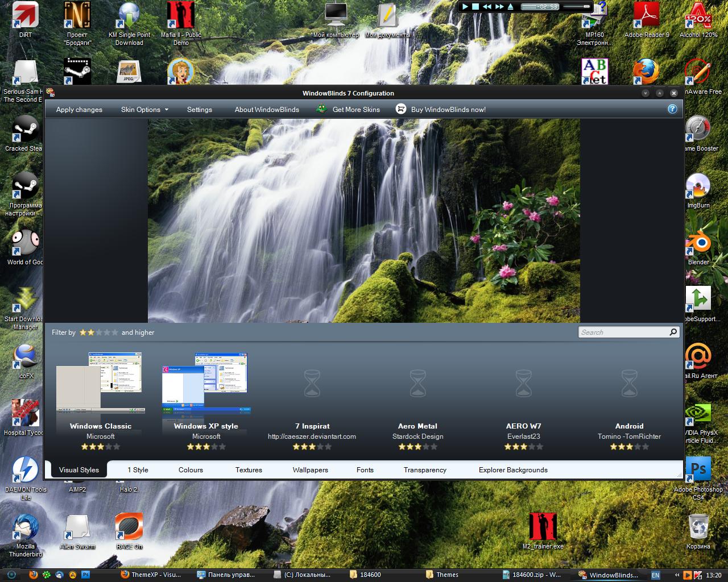Open the Mozilla Firefox desktop icon
The height and width of the screenshot is (582, 728).
tap(647, 72)
